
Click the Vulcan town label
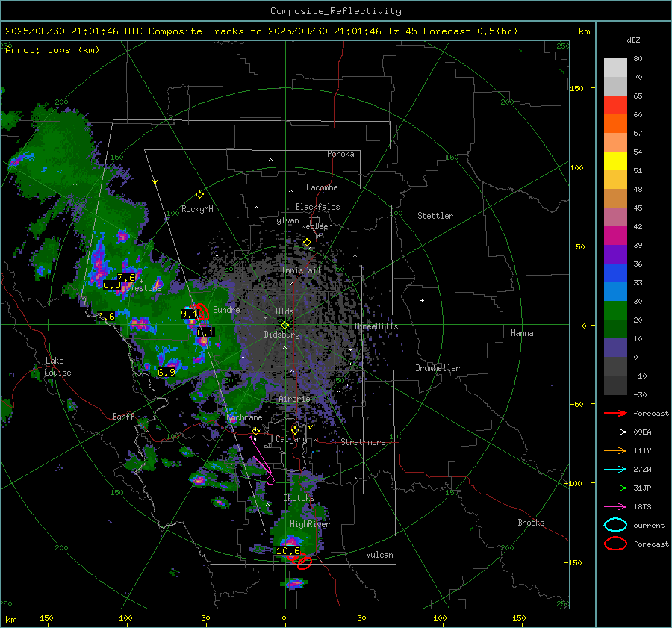(x=379, y=555)
